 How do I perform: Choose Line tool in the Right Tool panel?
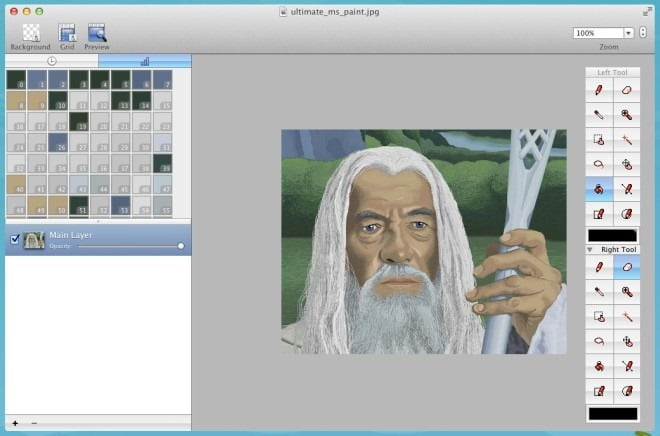point(626,366)
